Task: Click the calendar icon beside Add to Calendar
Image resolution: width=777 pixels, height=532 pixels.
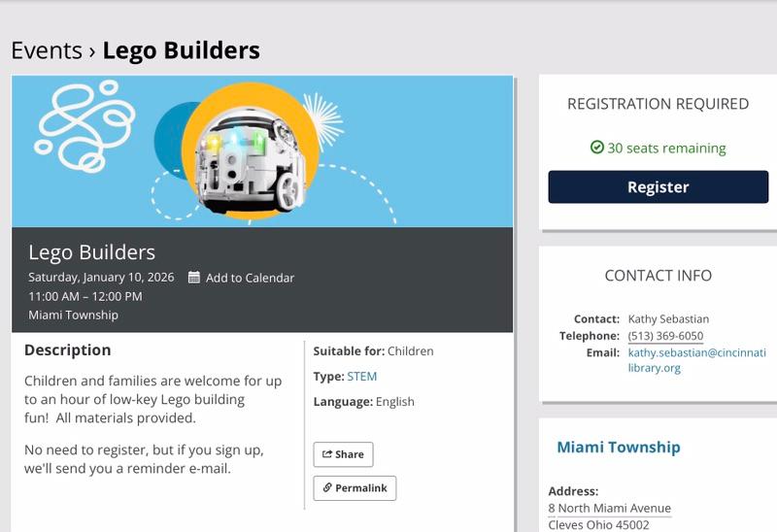Action: point(194,278)
